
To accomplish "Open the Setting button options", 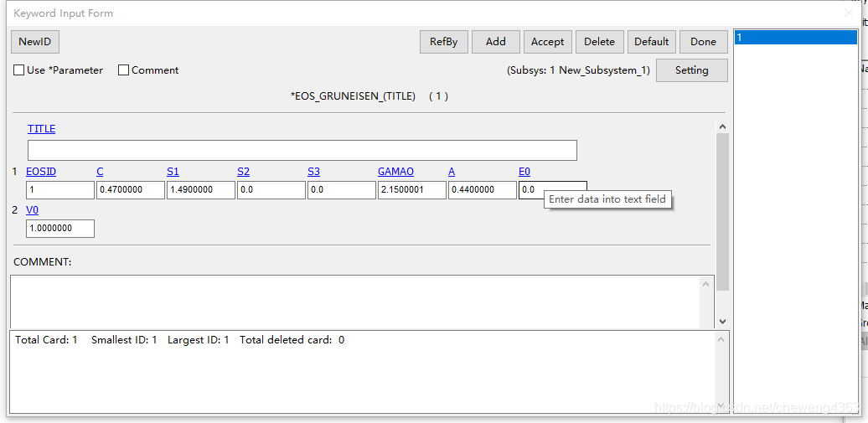I will coord(692,70).
